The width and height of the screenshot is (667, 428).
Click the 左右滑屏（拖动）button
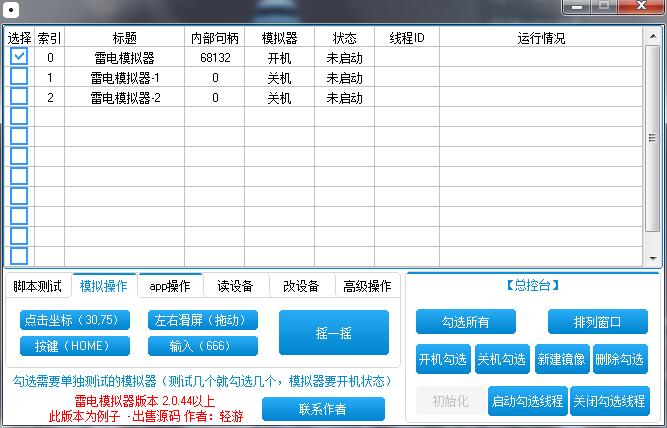click(203, 320)
